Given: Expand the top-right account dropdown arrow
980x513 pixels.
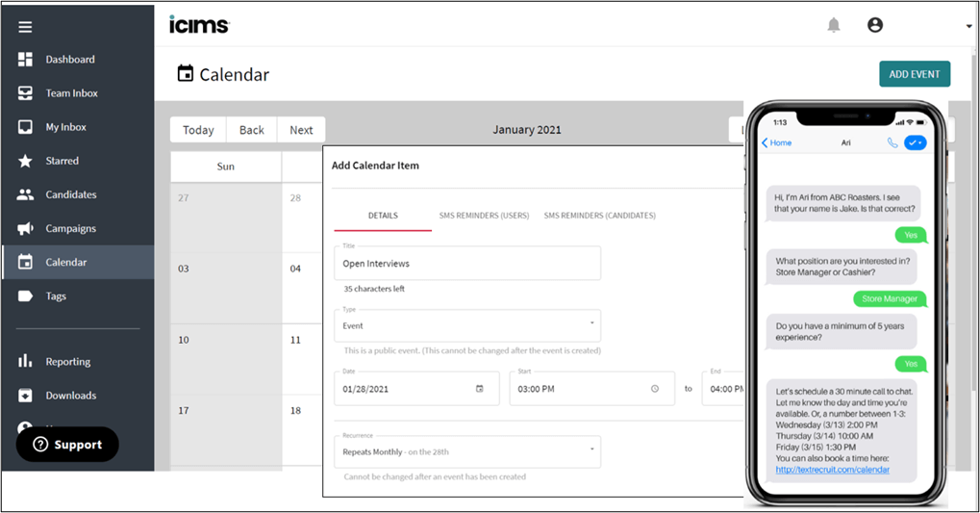Looking at the screenshot, I should (x=968, y=27).
